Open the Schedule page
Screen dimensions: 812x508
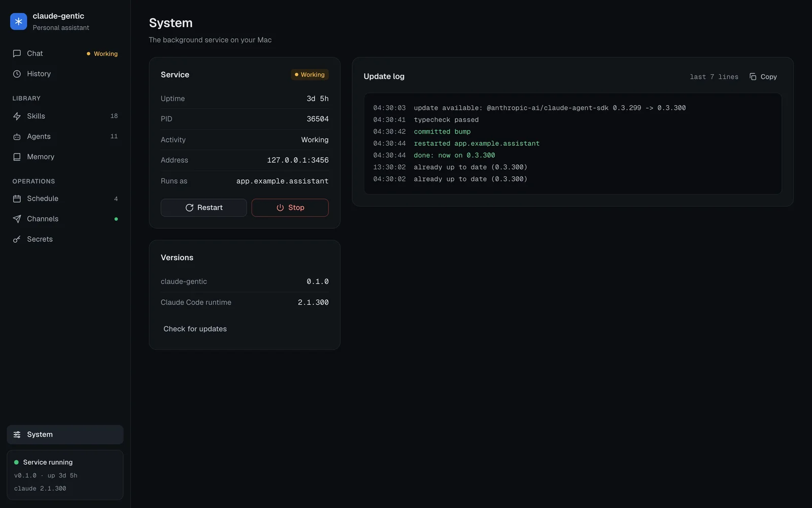(65, 199)
